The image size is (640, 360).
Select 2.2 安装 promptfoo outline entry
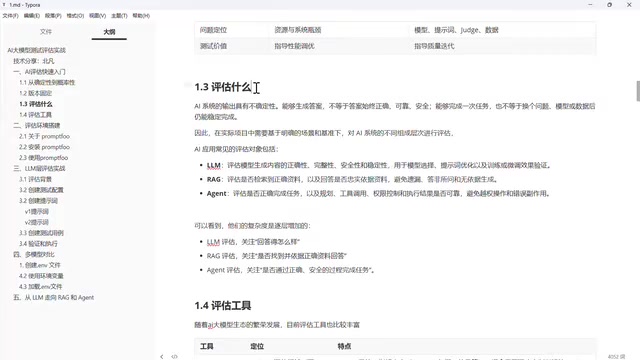point(44,147)
